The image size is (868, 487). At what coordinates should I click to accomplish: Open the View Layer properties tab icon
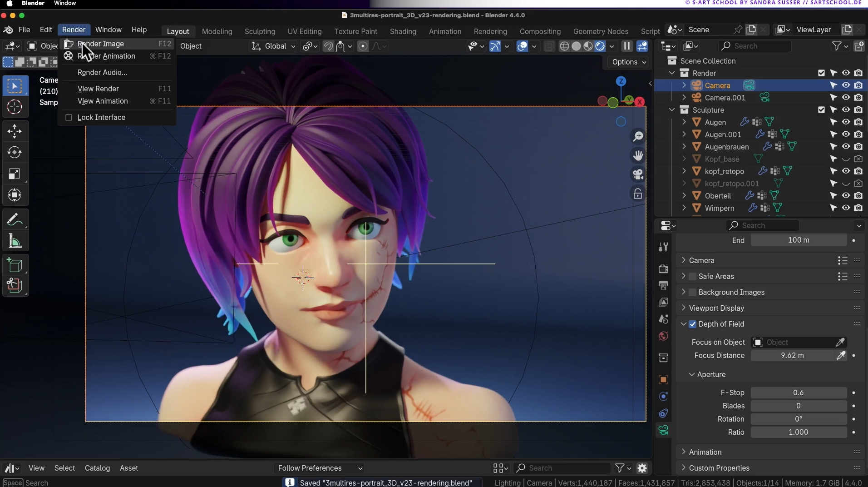click(x=663, y=302)
